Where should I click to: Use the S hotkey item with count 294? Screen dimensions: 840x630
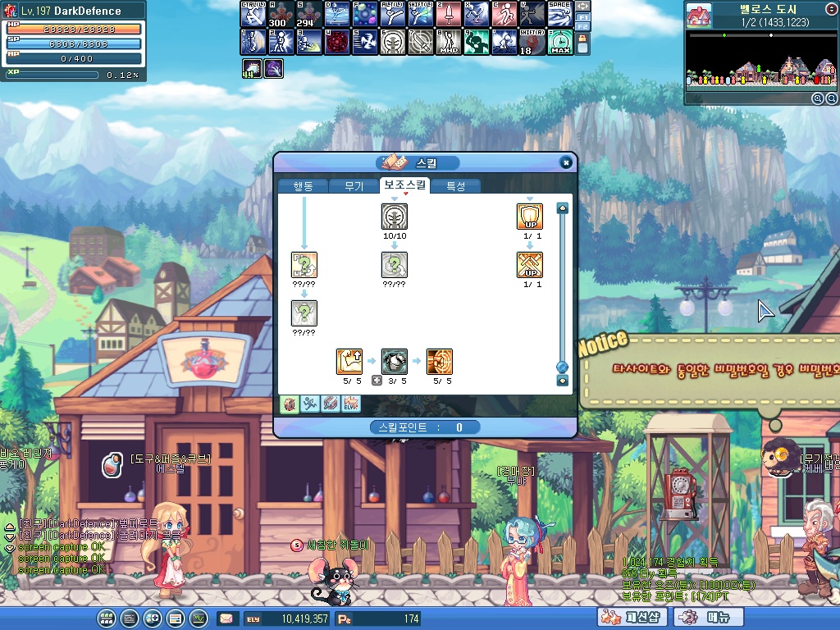309,14
